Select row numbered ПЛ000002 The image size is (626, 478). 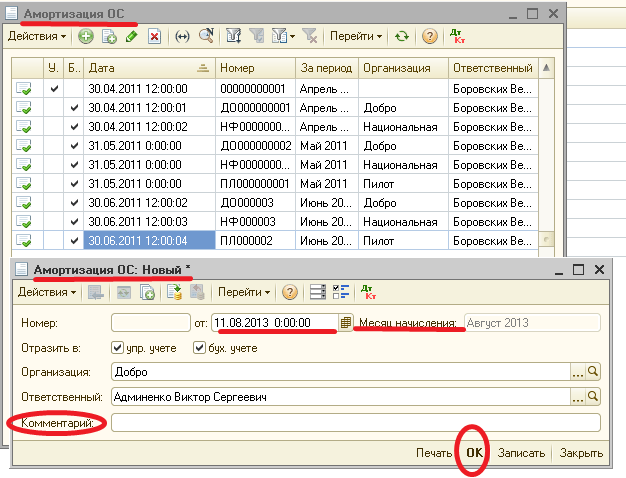[275, 241]
